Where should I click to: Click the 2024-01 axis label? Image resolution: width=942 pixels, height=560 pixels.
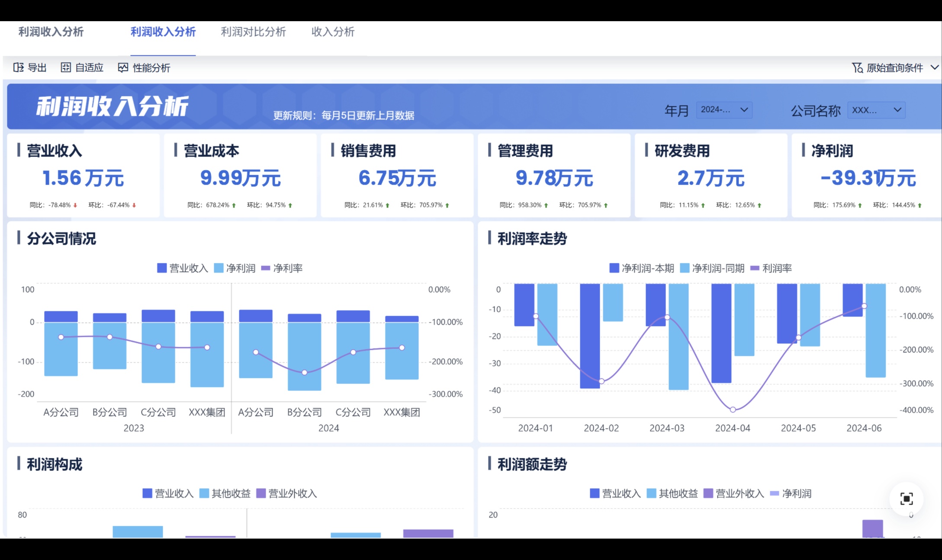(x=535, y=428)
